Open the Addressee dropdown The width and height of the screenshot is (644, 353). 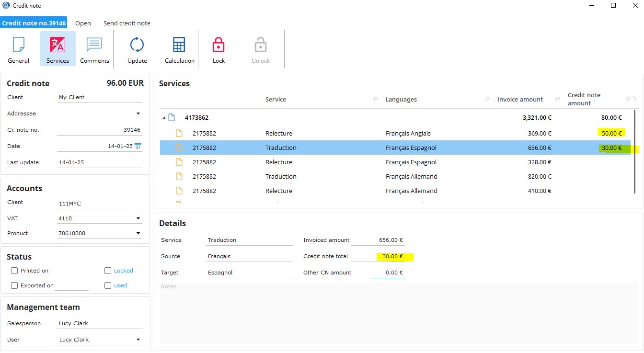(138, 114)
